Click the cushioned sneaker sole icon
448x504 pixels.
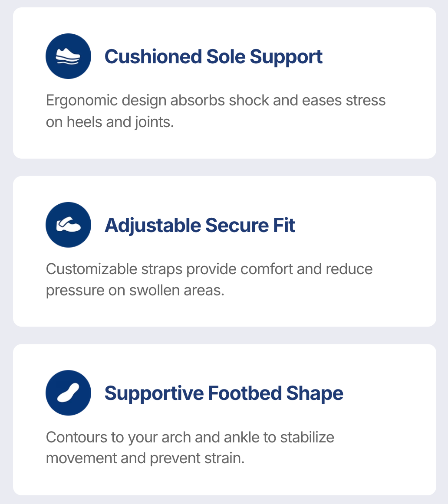(68, 56)
